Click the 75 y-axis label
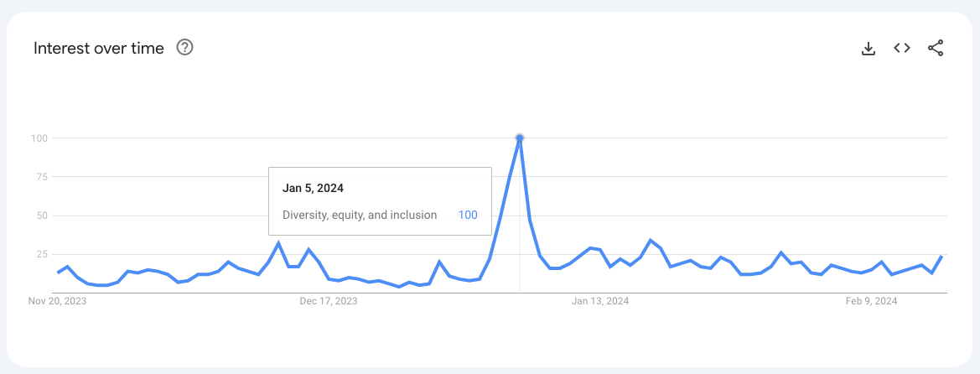Screen dimensions: 980x374 pos(41,176)
